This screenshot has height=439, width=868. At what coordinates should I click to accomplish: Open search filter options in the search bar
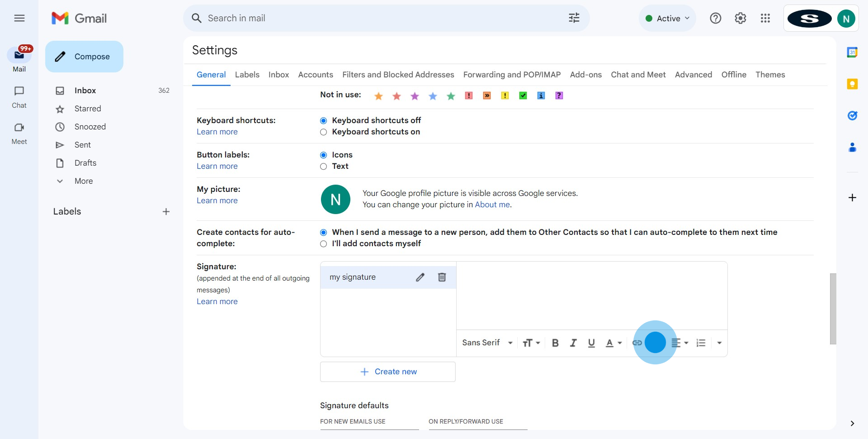click(x=574, y=18)
